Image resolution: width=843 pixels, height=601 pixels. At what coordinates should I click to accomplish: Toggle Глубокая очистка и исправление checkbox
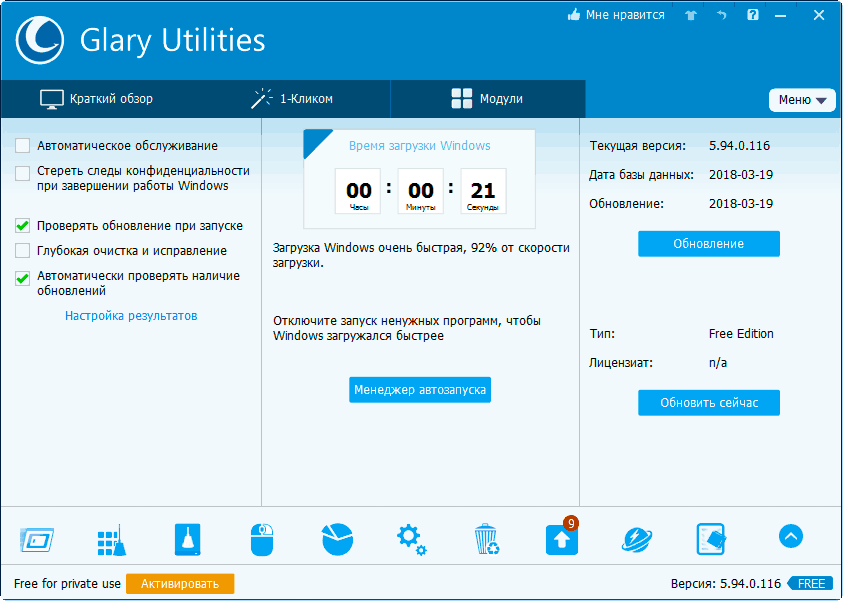(23, 251)
